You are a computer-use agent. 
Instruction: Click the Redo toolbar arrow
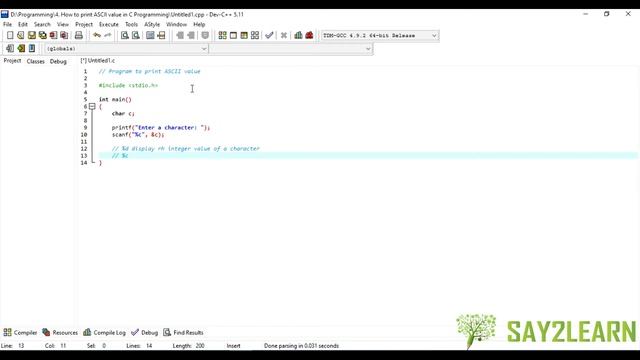click(x=108, y=36)
